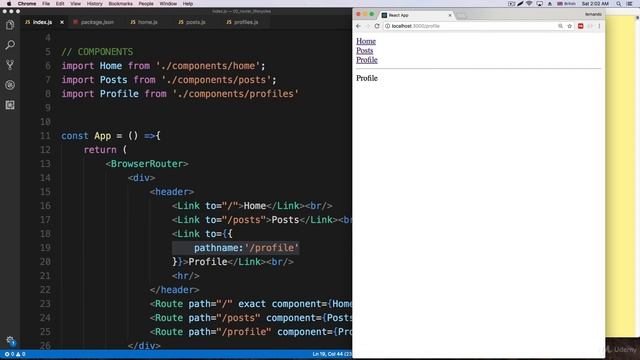Click the hr tag on line 21
The height and width of the screenshot is (360, 640).
coord(186,276)
